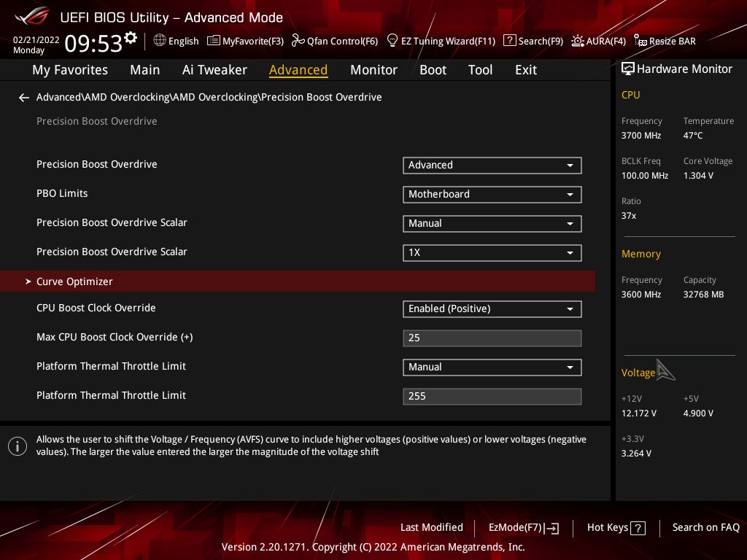The height and width of the screenshot is (560, 747).
Task: Click the Voltage heading in Hardware Monitor
Action: 638,373
